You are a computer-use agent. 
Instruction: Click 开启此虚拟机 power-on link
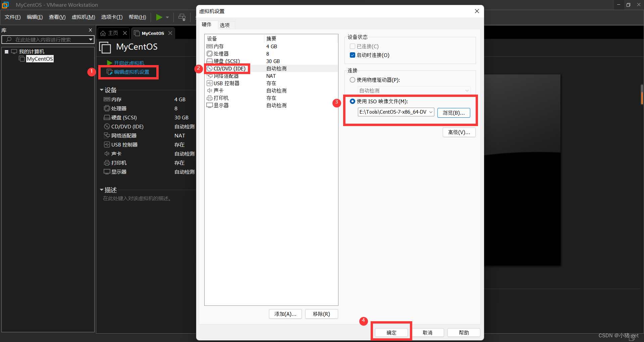coord(129,63)
